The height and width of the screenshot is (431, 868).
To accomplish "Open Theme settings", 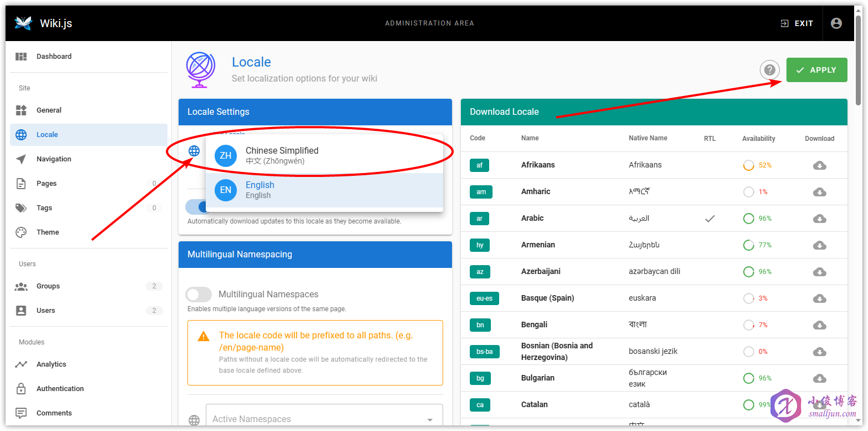I will click(89, 232).
